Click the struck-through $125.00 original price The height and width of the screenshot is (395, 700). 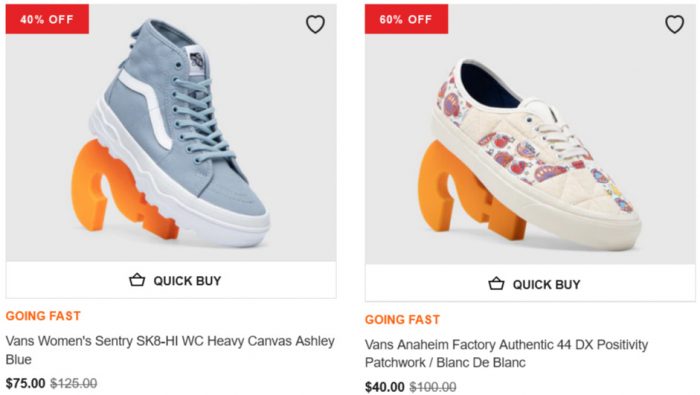[x=74, y=383]
